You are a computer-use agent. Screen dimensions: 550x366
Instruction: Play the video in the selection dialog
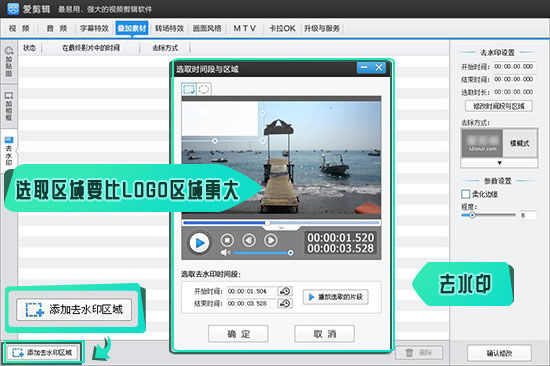pyautogui.click(x=199, y=242)
